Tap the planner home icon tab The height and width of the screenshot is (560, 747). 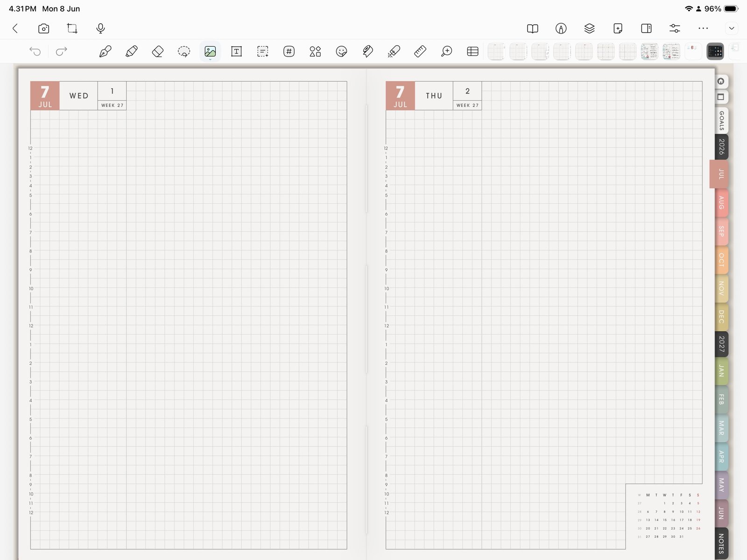point(721,81)
